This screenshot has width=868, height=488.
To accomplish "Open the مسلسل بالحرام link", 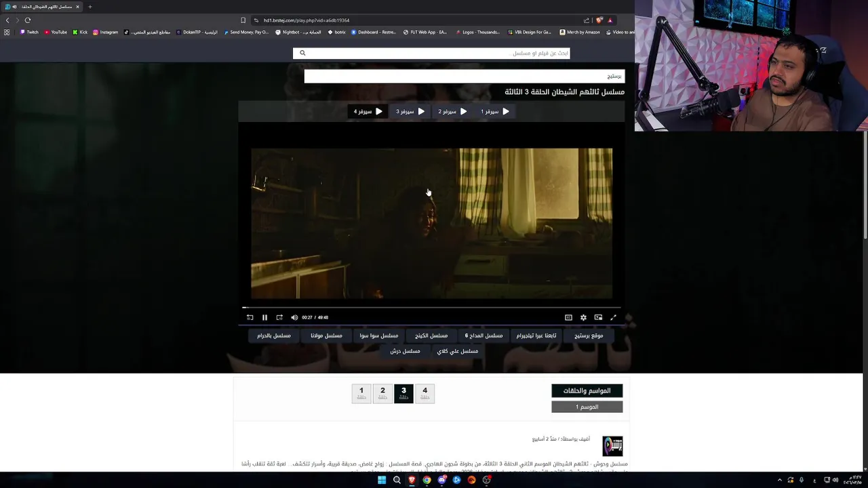I will click(274, 335).
